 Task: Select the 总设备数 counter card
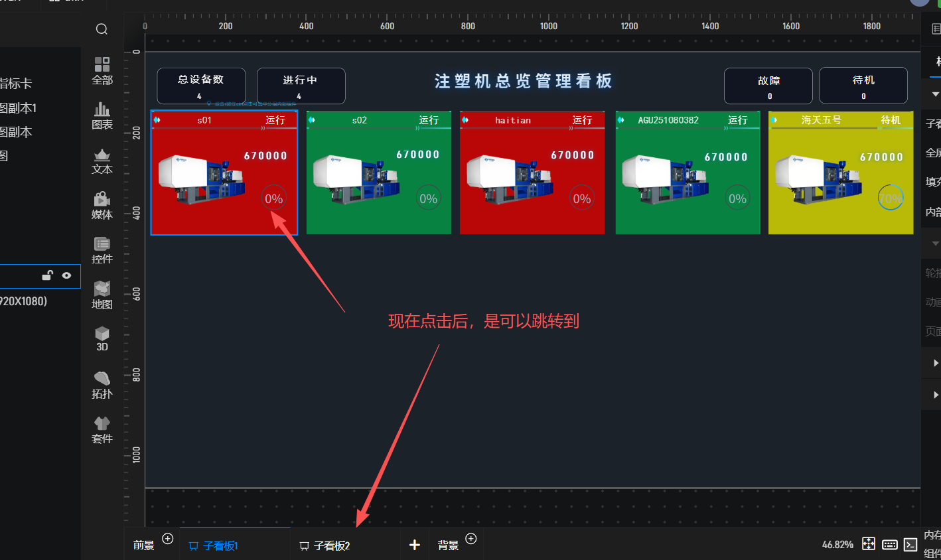[x=201, y=86]
